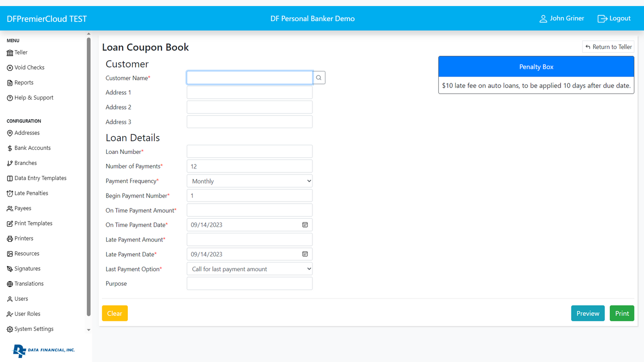The image size is (644, 362).
Task: Click the Printers icon in sidebar
Action: click(x=10, y=239)
